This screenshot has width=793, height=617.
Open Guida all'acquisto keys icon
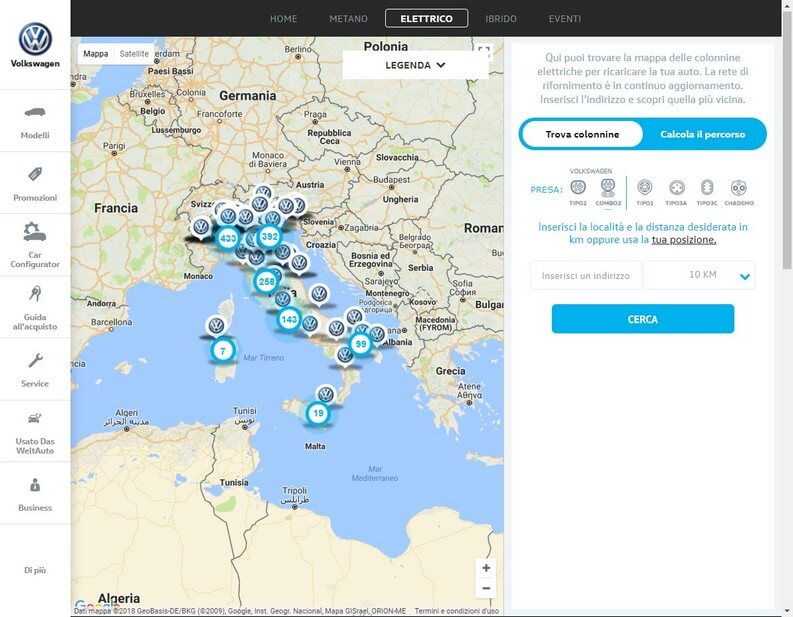pyautogui.click(x=35, y=293)
